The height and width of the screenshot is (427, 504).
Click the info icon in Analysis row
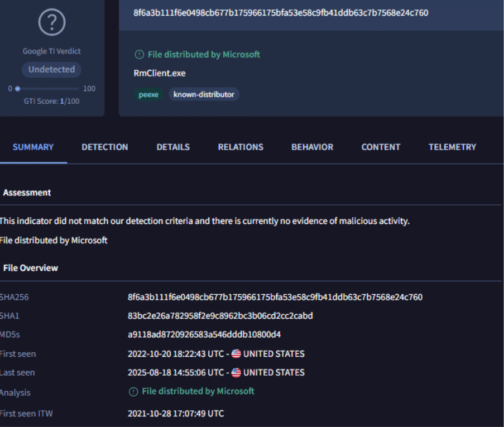pos(133,392)
